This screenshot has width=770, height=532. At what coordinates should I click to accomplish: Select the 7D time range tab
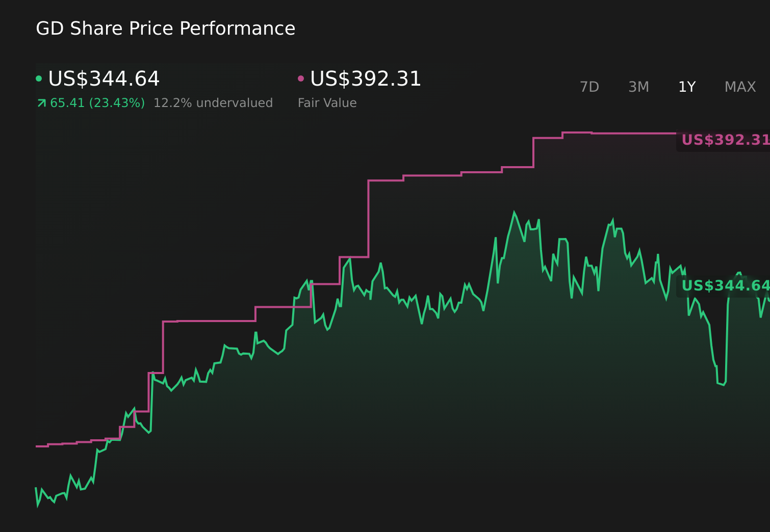click(x=589, y=87)
